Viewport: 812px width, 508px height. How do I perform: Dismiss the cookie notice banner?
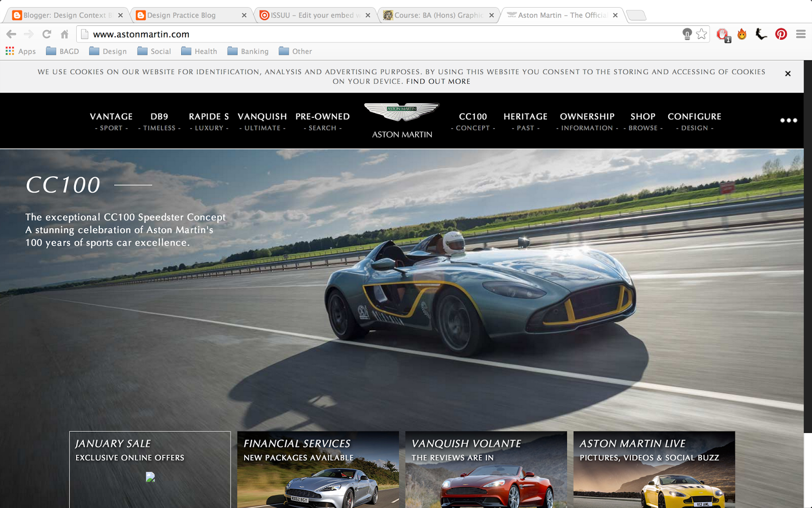coord(788,74)
